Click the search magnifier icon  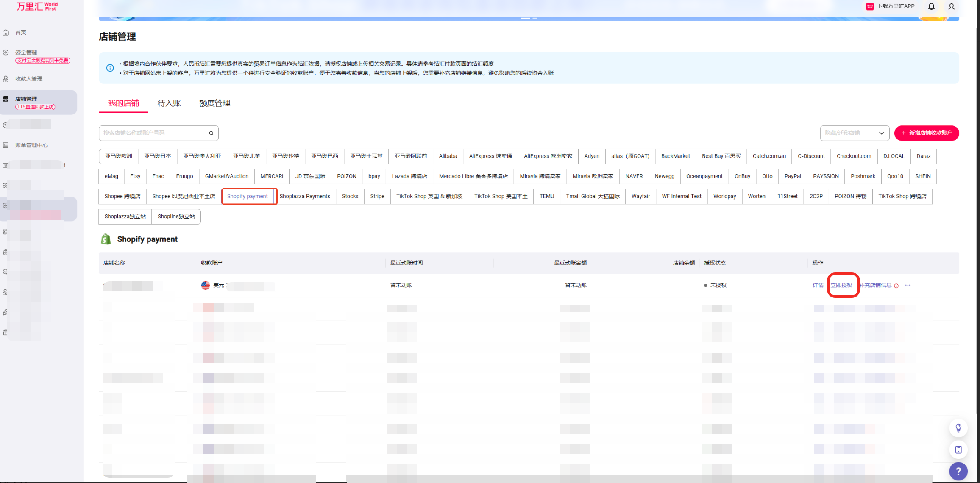point(211,133)
